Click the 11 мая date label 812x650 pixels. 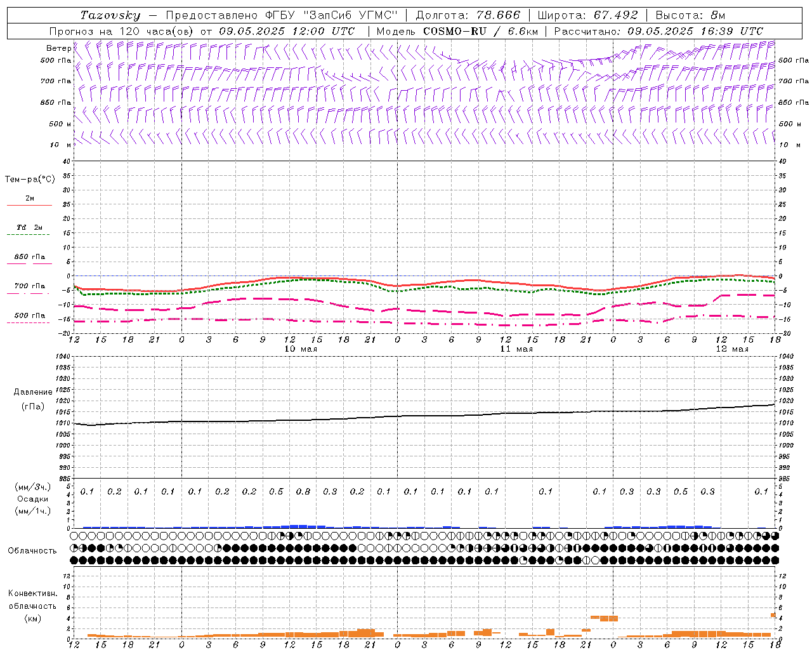[x=516, y=349]
